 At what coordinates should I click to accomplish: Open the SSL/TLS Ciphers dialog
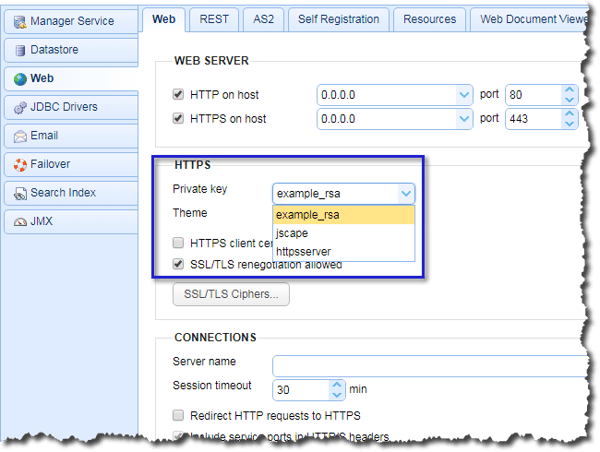coord(231,294)
